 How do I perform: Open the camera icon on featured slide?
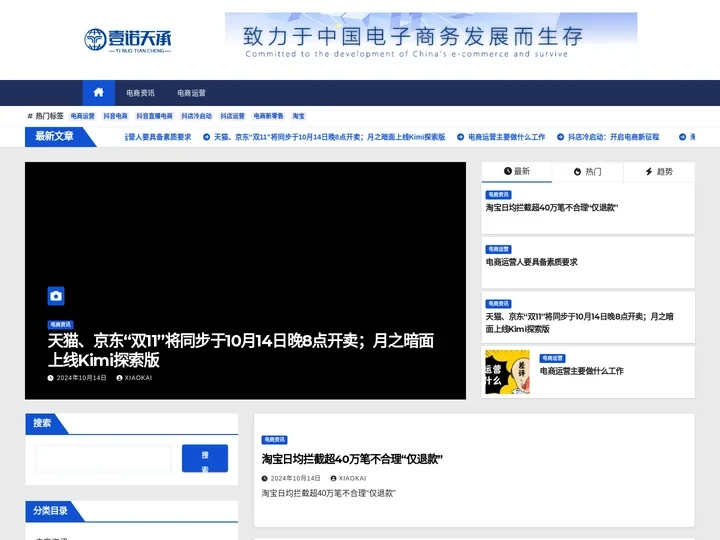point(56,296)
